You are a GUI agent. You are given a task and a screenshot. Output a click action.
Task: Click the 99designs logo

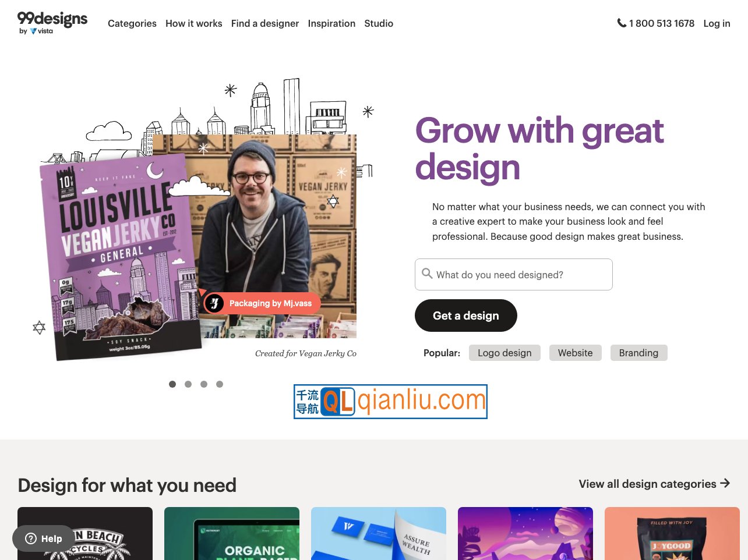click(x=52, y=23)
